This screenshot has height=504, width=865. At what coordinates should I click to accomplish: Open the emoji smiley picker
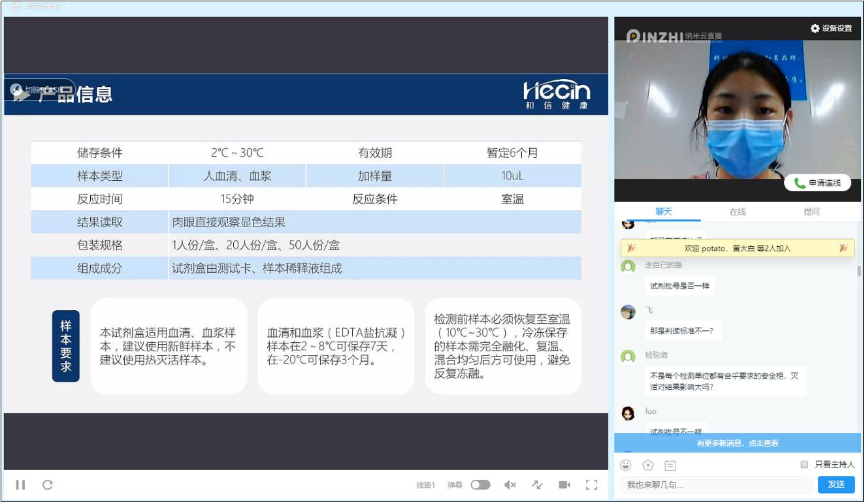(626, 465)
